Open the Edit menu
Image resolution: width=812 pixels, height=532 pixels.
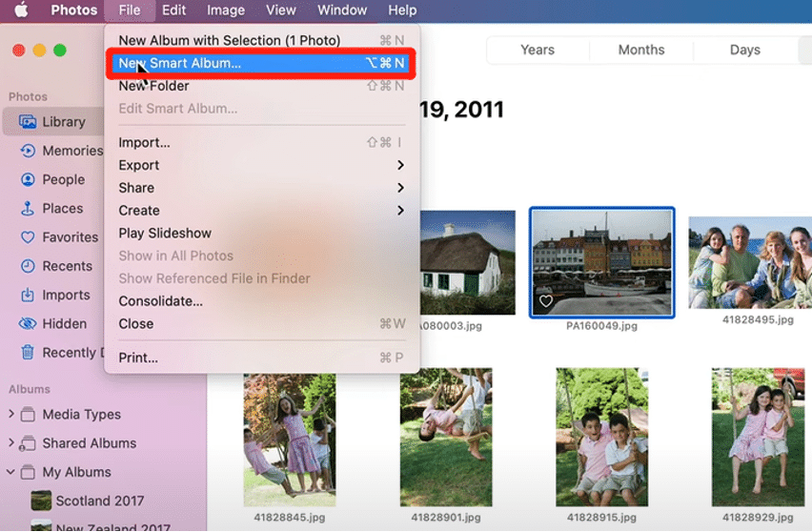coord(173,10)
